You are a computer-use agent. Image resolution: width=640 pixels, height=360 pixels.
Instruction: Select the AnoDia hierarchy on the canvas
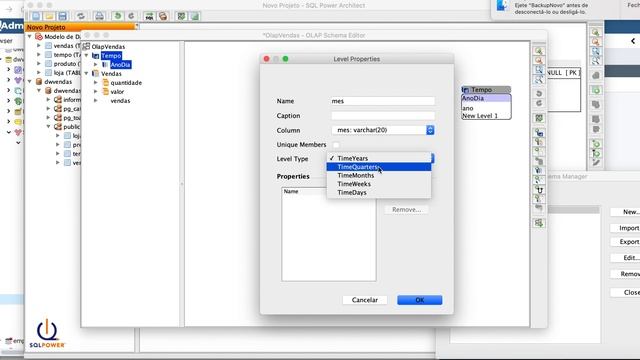click(486, 98)
